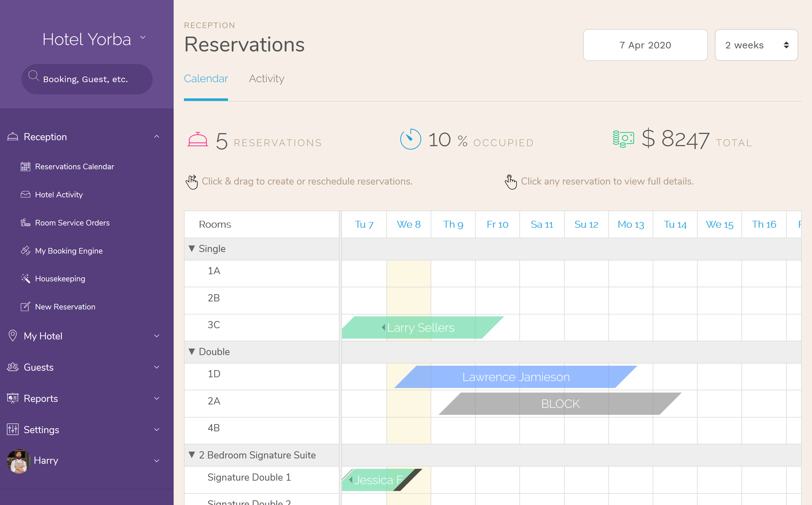The image size is (812, 505).
Task: Open the 2 weeks duration dropdown
Action: [x=755, y=45]
